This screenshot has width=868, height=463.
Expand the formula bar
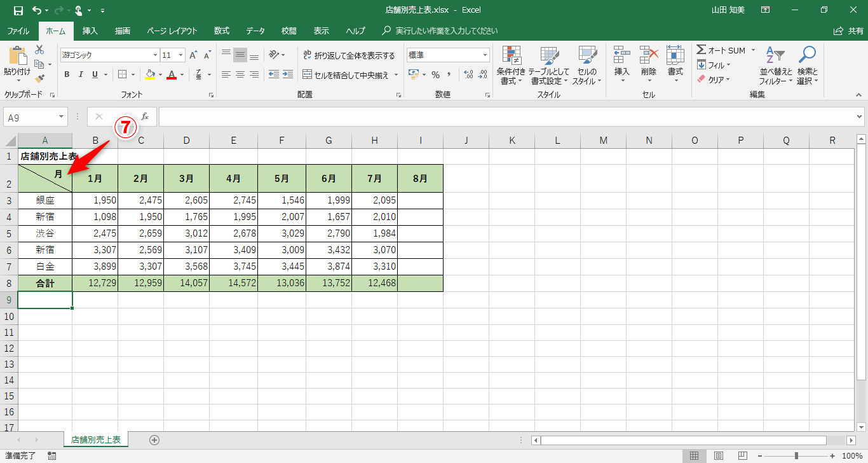860,116
